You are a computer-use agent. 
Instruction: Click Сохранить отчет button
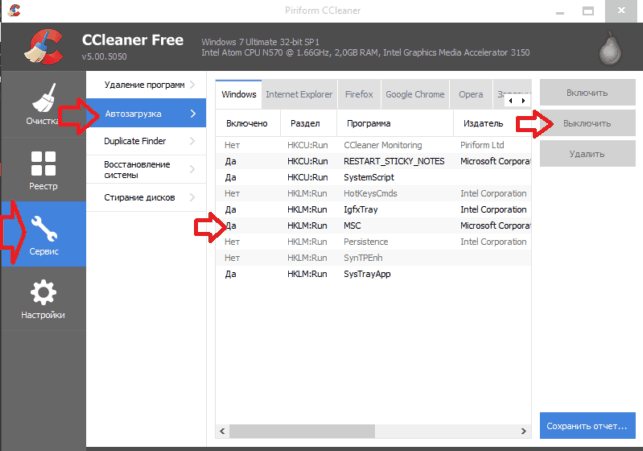(587, 426)
